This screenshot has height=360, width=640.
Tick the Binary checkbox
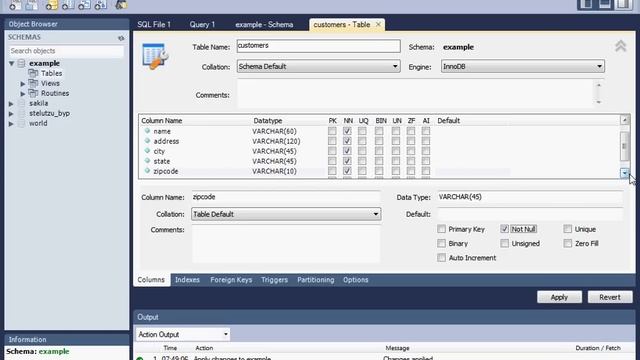(x=441, y=243)
